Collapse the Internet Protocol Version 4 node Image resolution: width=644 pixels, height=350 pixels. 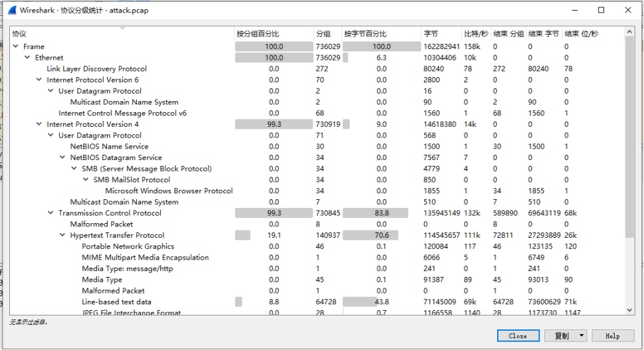point(39,124)
